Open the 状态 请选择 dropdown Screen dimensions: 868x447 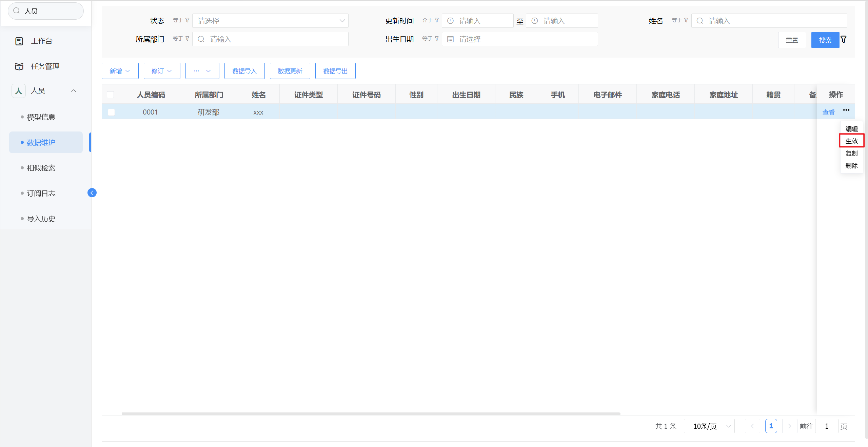[x=270, y=21]
